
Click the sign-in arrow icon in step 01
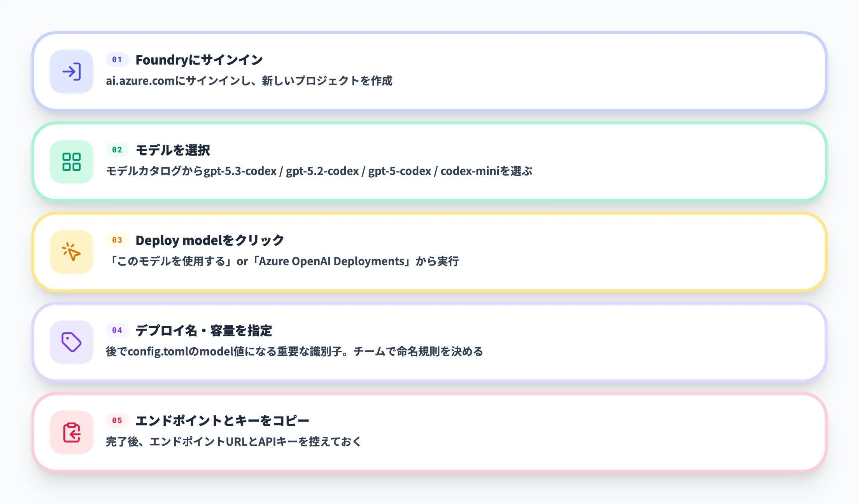(72, 72)
